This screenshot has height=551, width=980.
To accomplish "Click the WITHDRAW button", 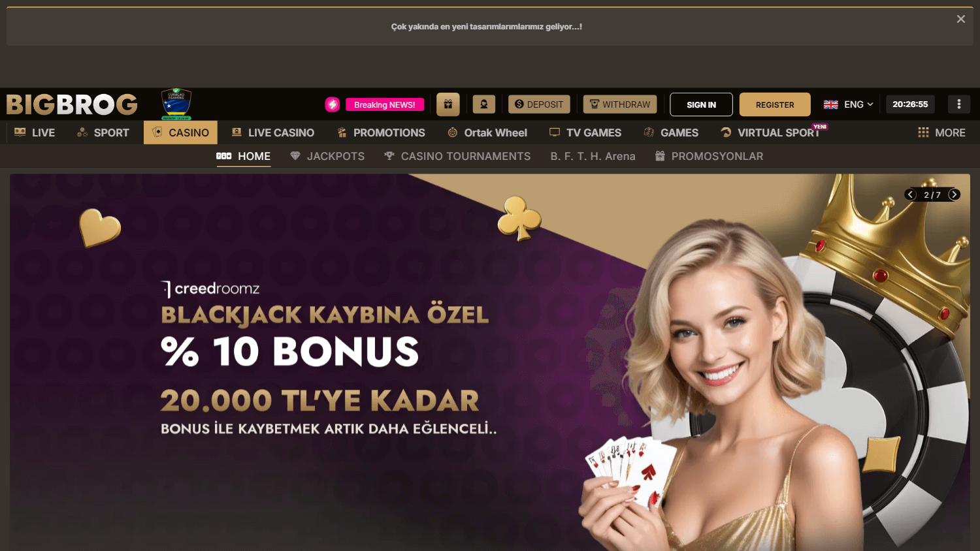I will coord(620,104).
